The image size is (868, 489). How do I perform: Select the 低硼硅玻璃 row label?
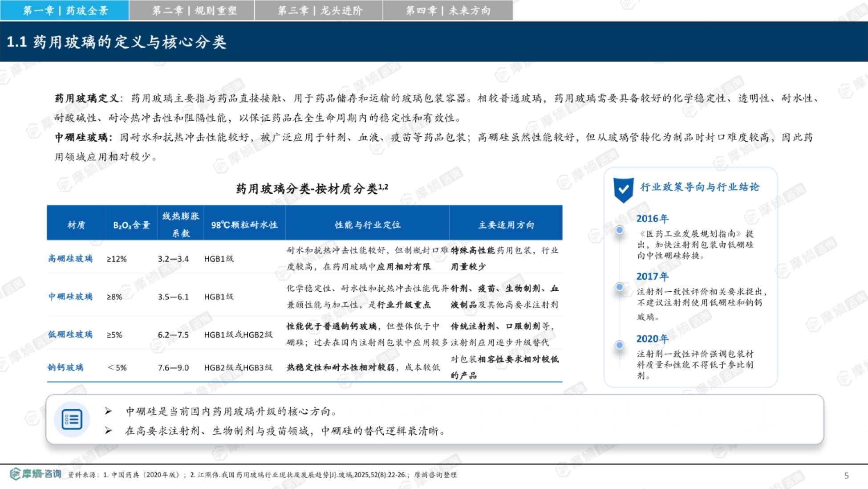[x=70, y=334]
